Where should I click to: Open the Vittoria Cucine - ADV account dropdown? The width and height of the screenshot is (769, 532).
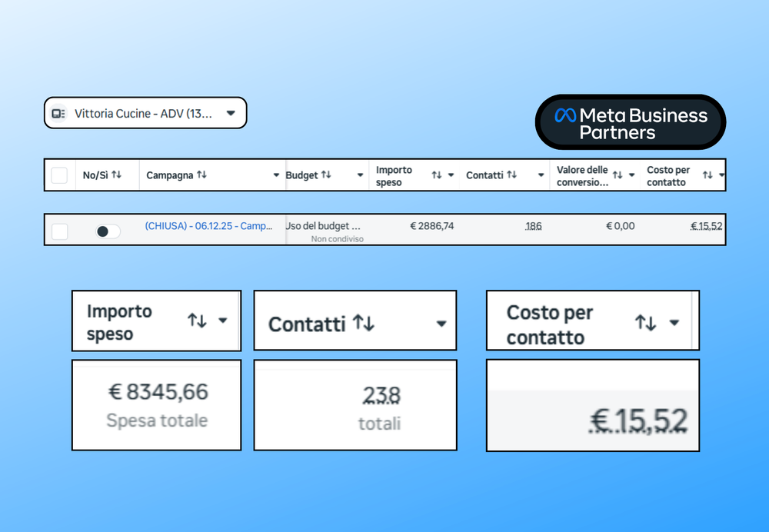point(145,113)
